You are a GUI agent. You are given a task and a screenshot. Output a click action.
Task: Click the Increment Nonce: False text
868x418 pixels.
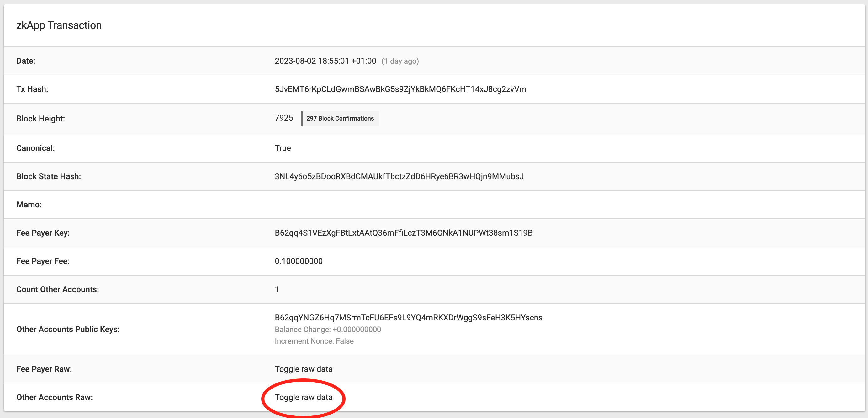314,341
